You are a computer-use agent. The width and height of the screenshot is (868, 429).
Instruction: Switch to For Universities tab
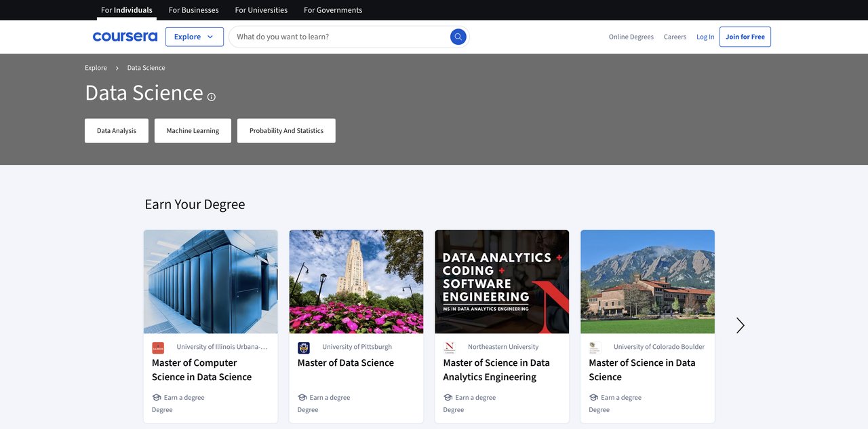(261, 10)
